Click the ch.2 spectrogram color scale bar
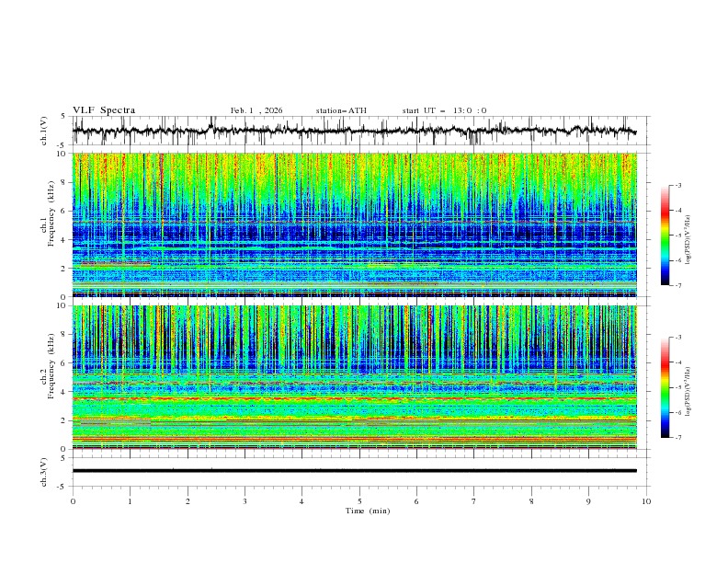Image resolution: width=728 pixels, height=563 pixels. point(665,387)
